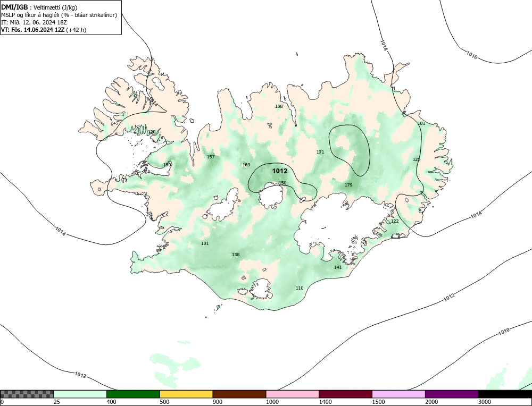Click the CAPE value 101
Screen dimensions: 532x406
[x=421, y=123]
